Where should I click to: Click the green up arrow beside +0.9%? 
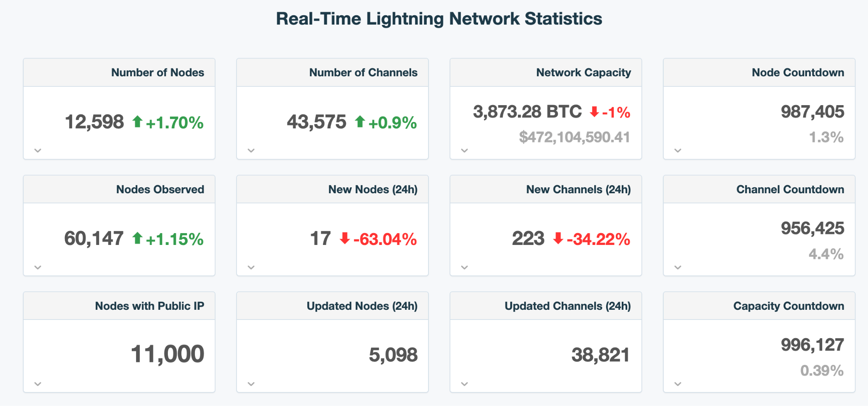click(360, 122)
